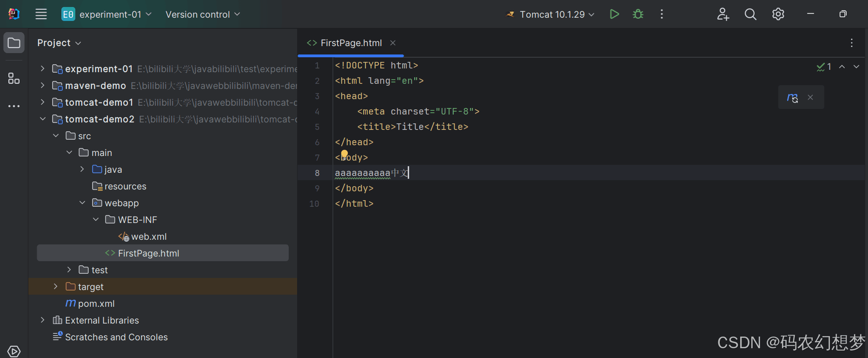Click the Maven reload changes icon
Screen dimensions: 868x358
pos(792,97)
